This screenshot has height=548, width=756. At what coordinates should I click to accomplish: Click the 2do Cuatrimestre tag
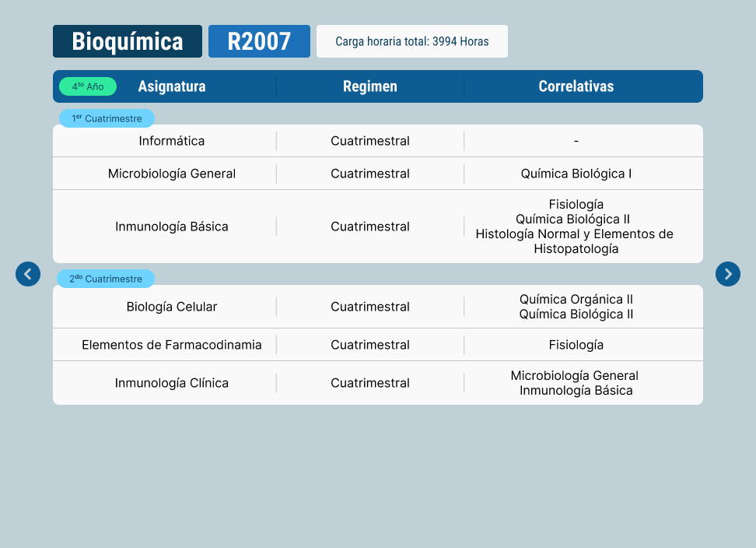pos(106,279)
